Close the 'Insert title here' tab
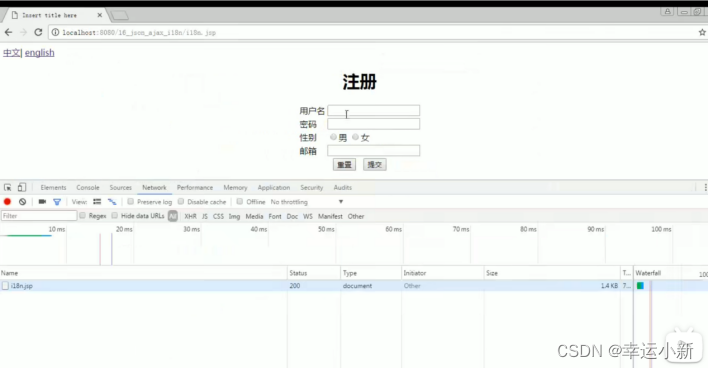 (x=99, y=15)
